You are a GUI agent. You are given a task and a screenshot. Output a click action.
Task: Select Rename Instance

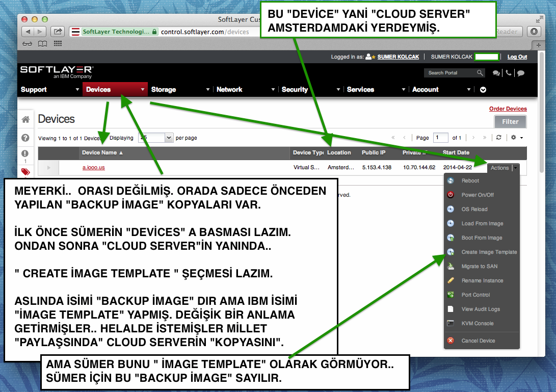click(482, 280)
